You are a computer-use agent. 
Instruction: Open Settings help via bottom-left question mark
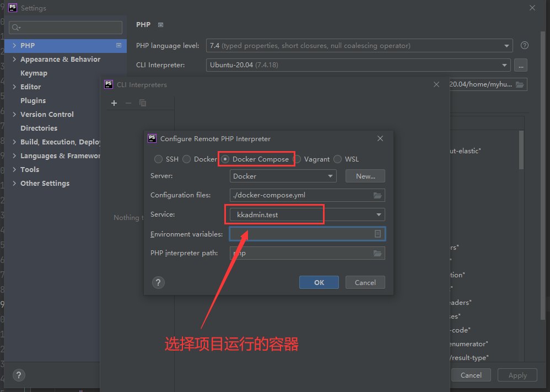pyautogui.click(x=18, y=375)
